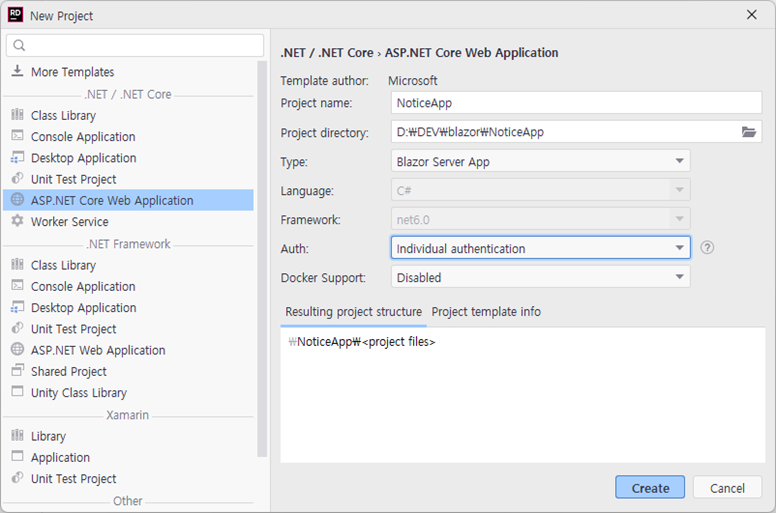This screenshot has height=513, width=776.
Task: Focus the template search field
Action: (135, 46)
